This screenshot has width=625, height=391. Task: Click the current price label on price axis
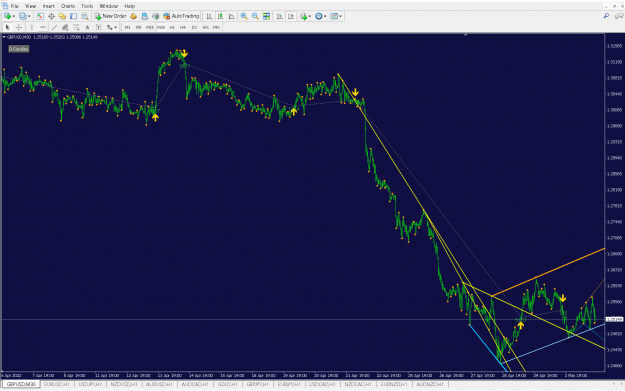[x=614, y=319]
